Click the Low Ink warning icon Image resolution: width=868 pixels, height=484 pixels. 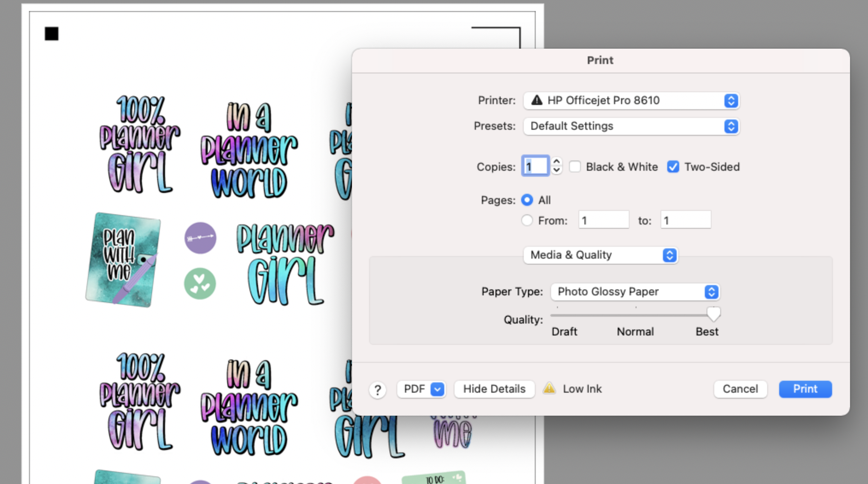(549, 388)
